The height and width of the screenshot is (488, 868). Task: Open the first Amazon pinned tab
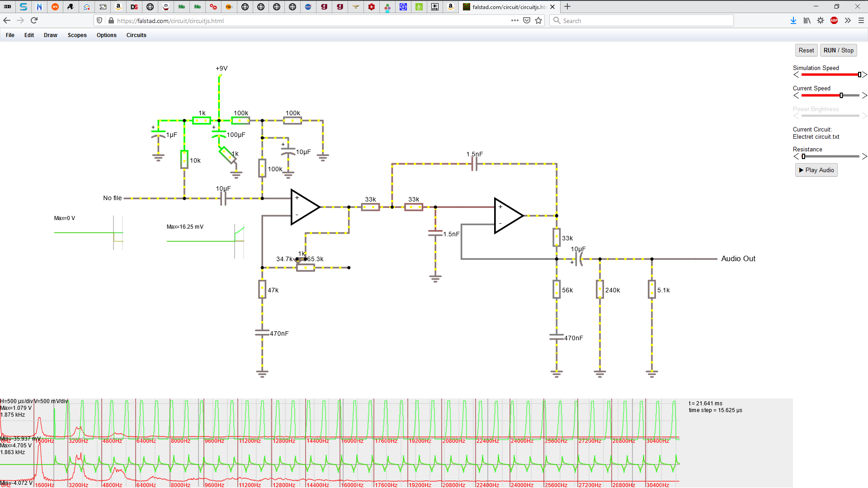[x=118, y=7]
